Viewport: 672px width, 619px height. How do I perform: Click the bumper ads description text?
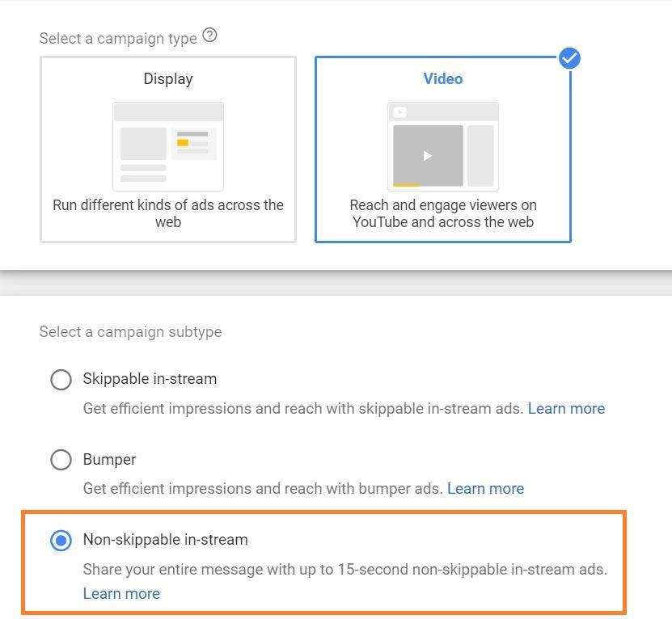coord(263,489)
